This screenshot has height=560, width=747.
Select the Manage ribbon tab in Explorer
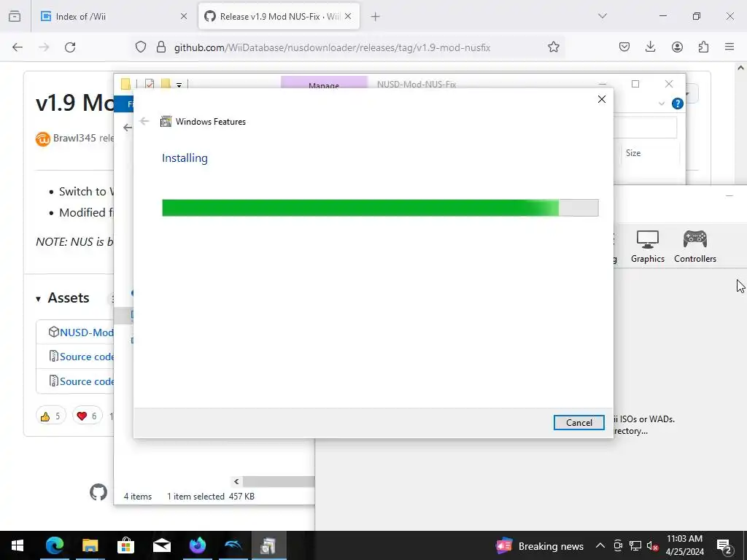(x=324, y=83)
